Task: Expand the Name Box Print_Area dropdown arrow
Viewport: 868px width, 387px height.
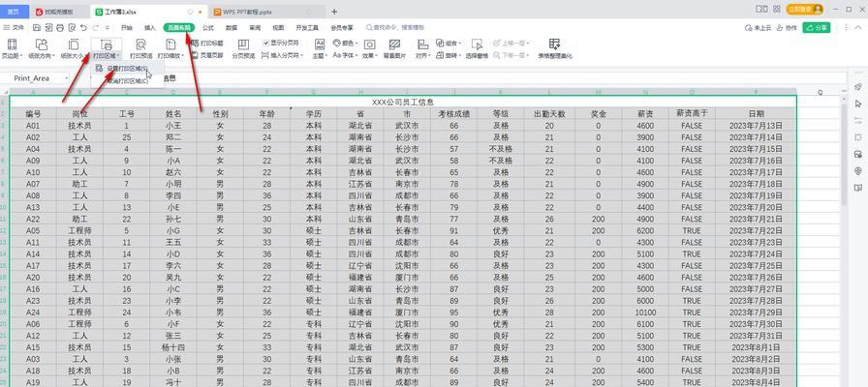Action: pyautogui.click(x=67, y=78)
